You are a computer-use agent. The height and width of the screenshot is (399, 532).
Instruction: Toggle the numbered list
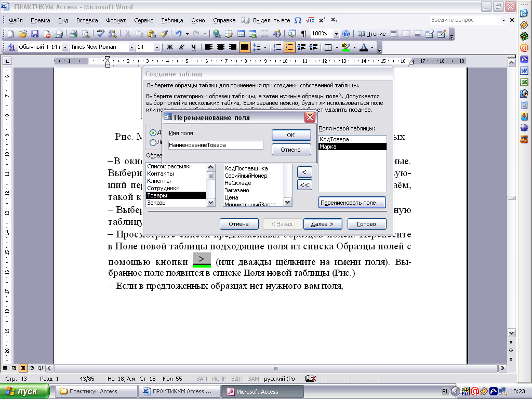coord(277,47)
